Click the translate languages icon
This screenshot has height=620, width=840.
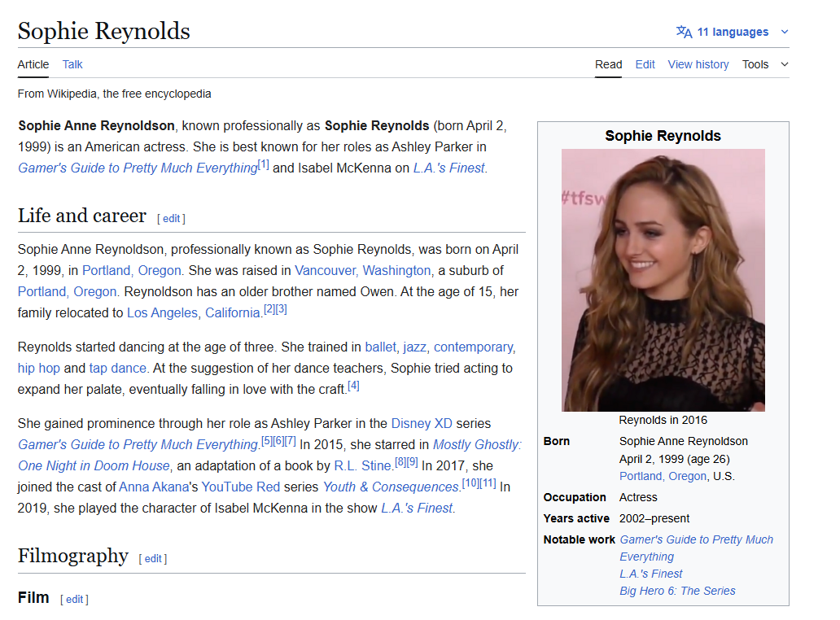point(684,32)
